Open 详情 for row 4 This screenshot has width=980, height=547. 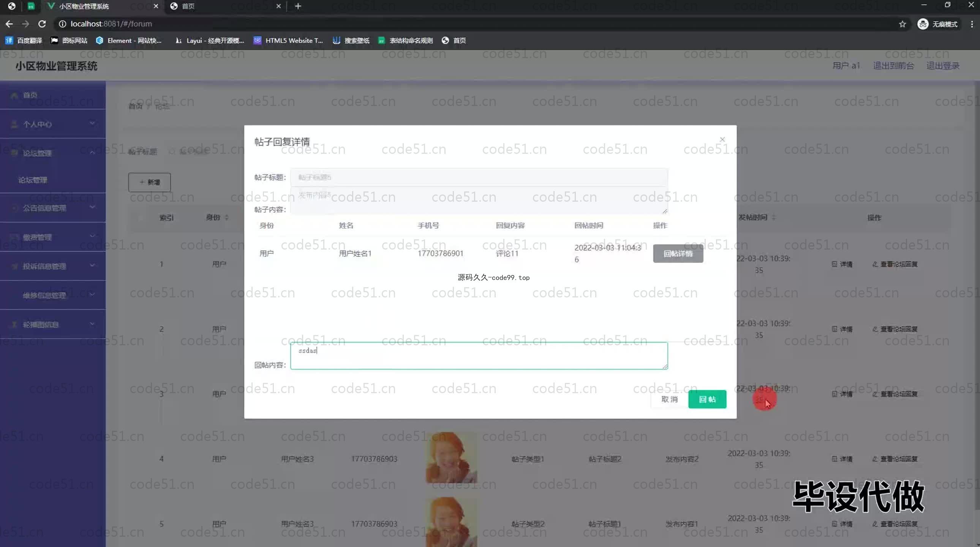point(842,459)
